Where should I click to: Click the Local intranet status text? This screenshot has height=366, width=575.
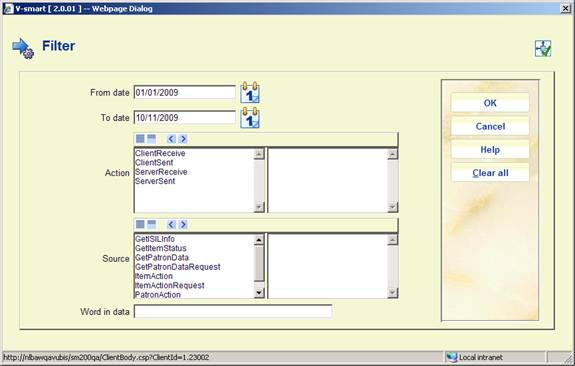tap(481, 357)
